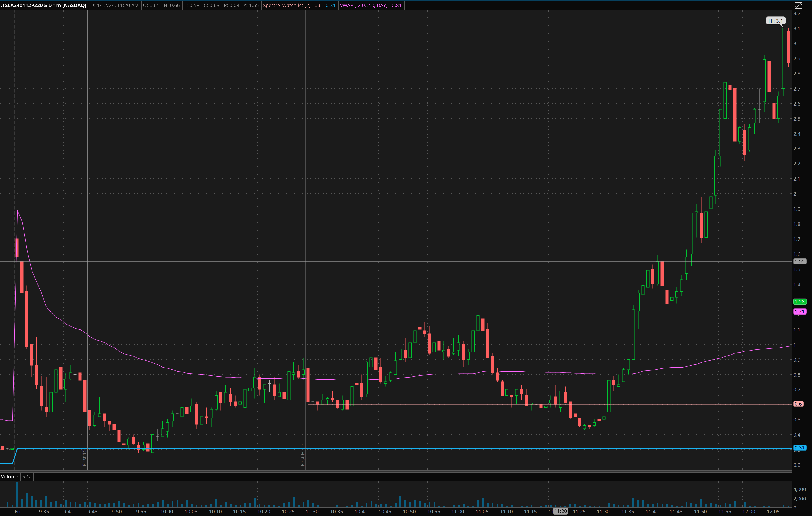Click the volume value 527 field
The image size is (812, 516).
point(26,477)
